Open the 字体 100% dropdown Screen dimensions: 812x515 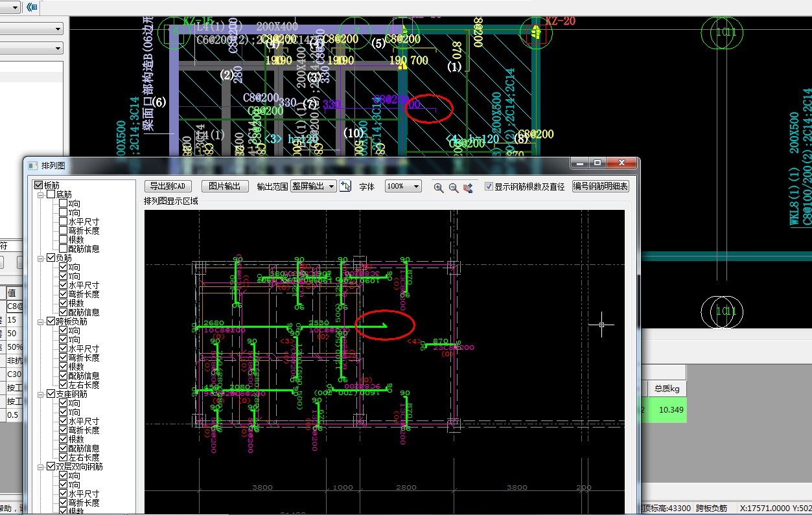point(403,187)
